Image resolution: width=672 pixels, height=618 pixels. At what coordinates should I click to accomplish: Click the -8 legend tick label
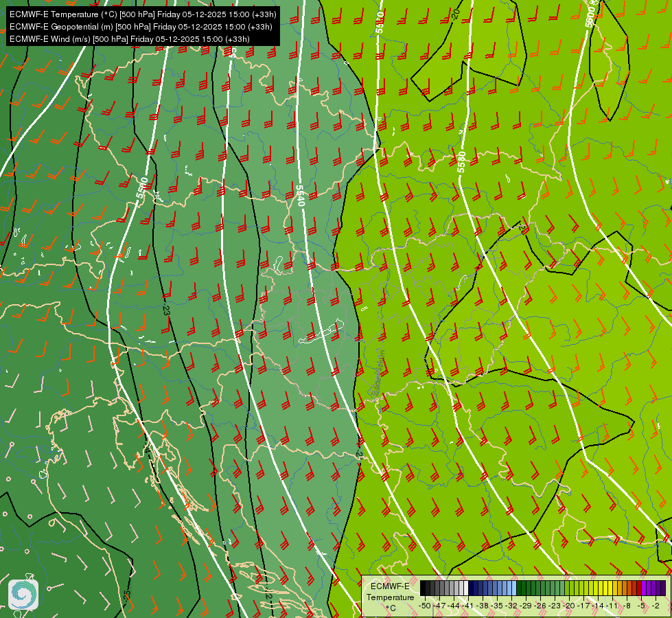tap(627, 606)
